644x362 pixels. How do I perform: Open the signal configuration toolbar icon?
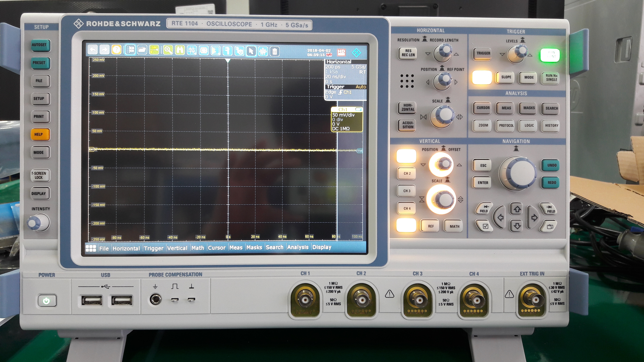(x=130, y=50)
